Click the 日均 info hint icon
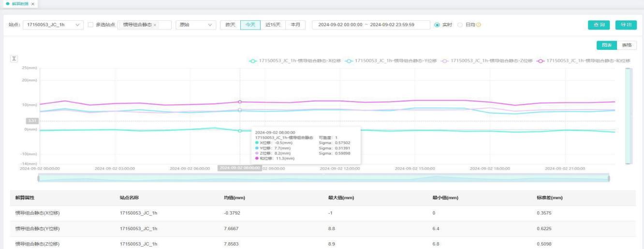 479,25
